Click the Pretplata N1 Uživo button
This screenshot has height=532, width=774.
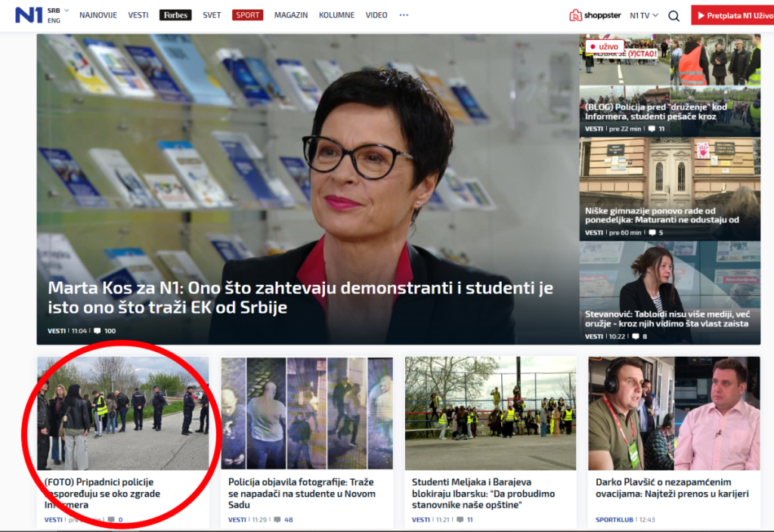(x=732, y=15)
